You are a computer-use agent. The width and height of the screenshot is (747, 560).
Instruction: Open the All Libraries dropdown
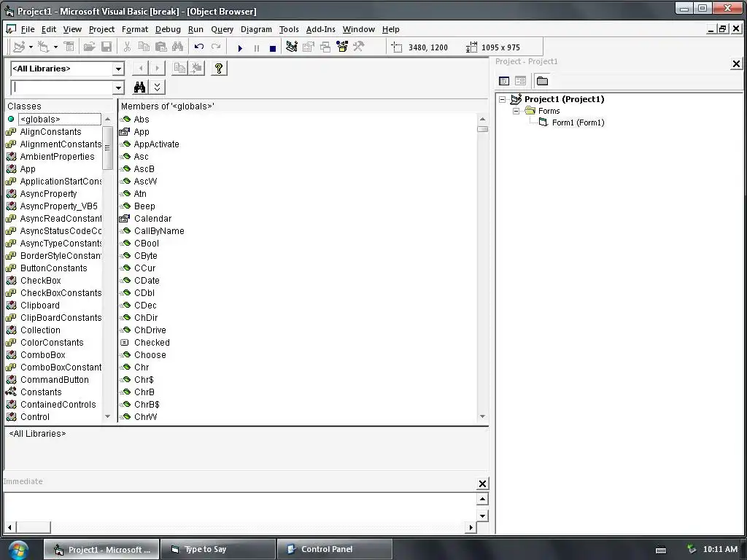[118, 69]
